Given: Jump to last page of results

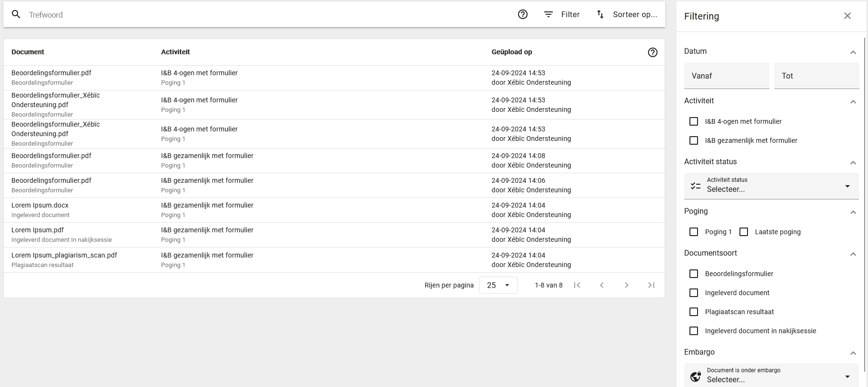Looking at the screenshot, I should click(651, 285).
